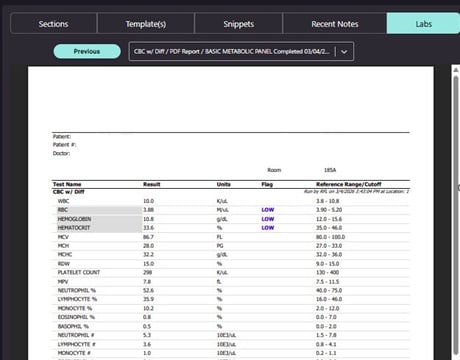
Task: Click the Reference Range/Cutoff header
Action: point(349,184)
